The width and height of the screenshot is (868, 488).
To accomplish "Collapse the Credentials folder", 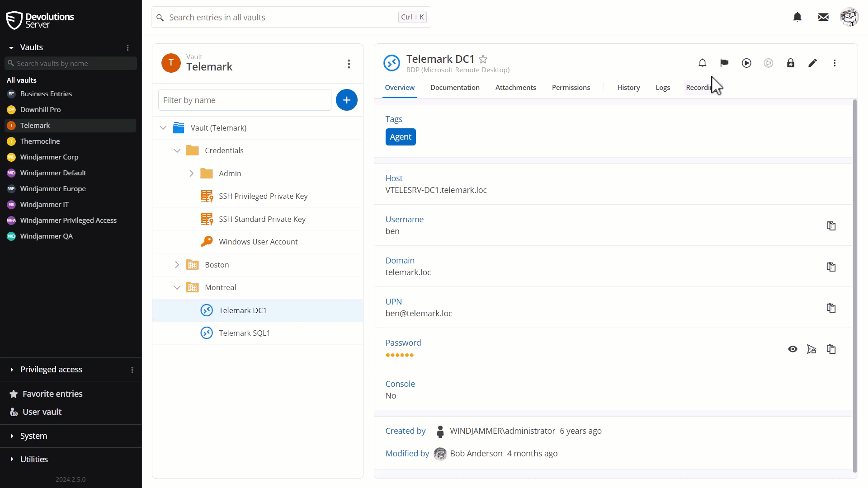I will click(177, 150).
